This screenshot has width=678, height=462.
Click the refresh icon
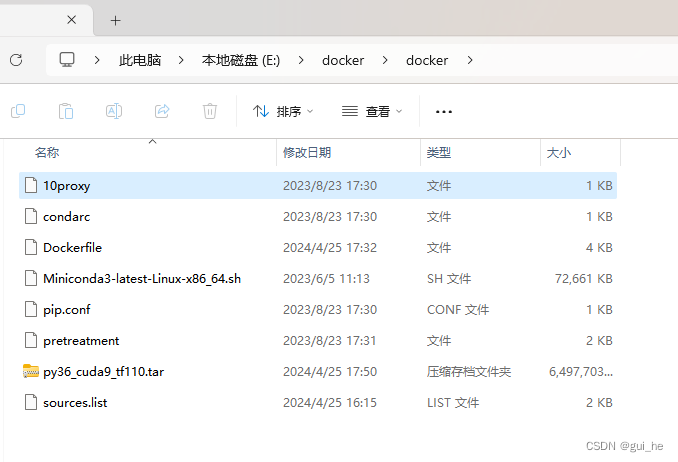(16, 60)
